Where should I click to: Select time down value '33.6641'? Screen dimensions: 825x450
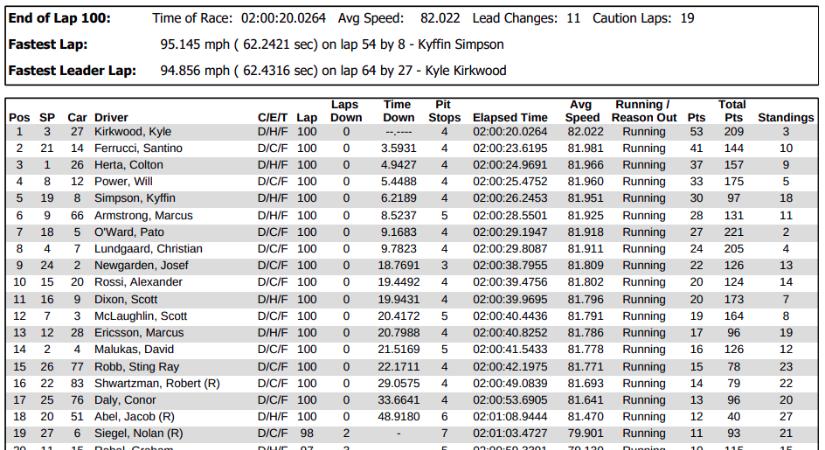399,401
